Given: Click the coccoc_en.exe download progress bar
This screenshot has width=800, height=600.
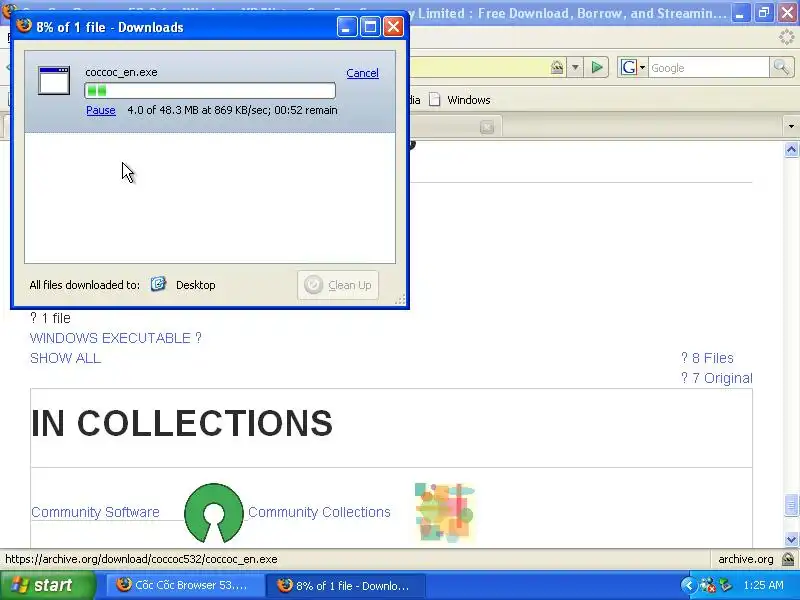Looking at the screenshot, I should [x=210, y=91].
